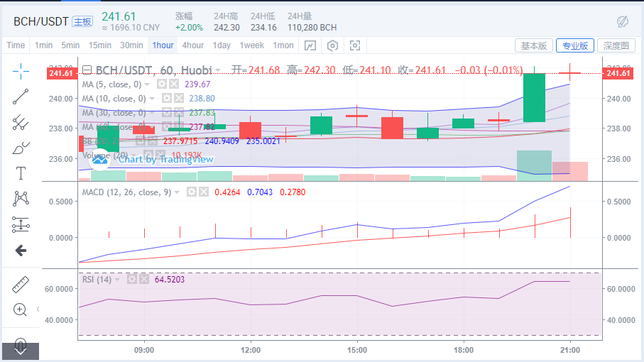Remove the RSI (14) indicator
This screenshot has height=362, width=644.
click(x=143, y=280)
